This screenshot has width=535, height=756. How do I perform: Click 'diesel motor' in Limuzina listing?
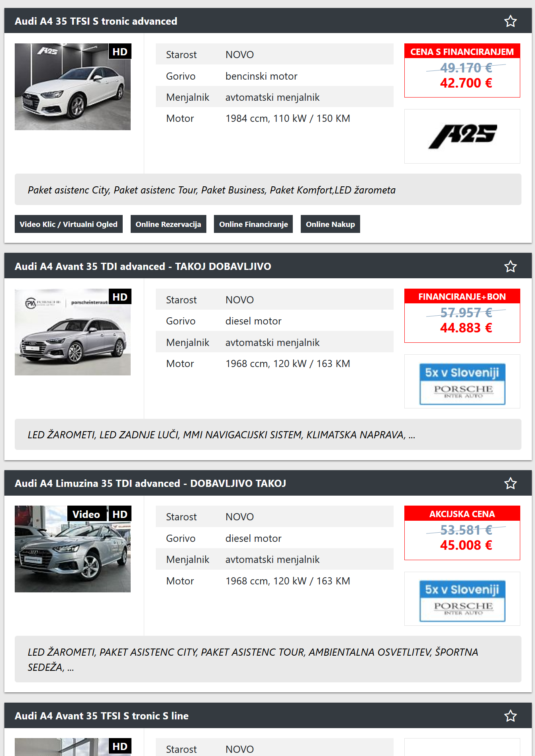253,538
